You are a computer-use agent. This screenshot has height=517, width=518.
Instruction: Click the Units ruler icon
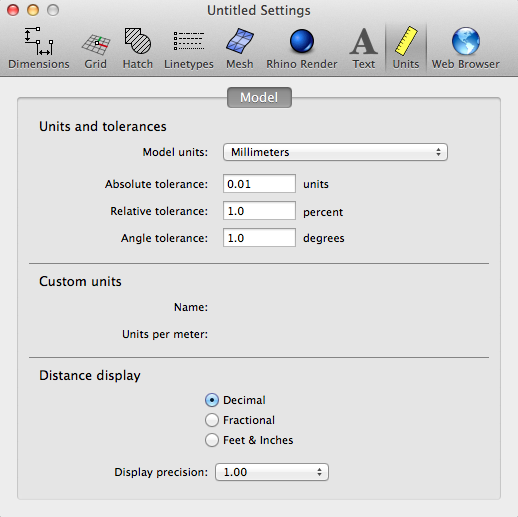point(406,41)
